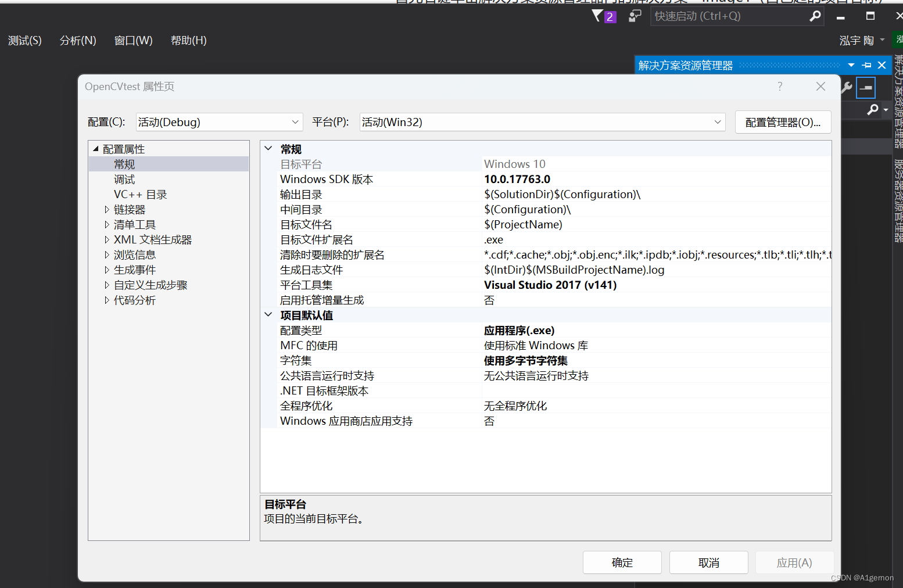Click the Solution Explorer auto-hide pin icon
The width and height of the screenshot is (903, 588).
[866, 65]
